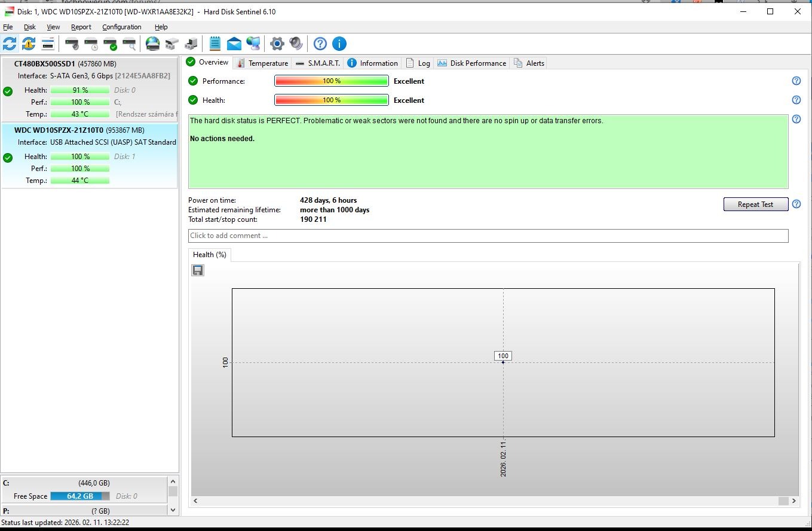Click the 'No actions needed.' text
The image size is (812, 531).
(x=222, y=139)
